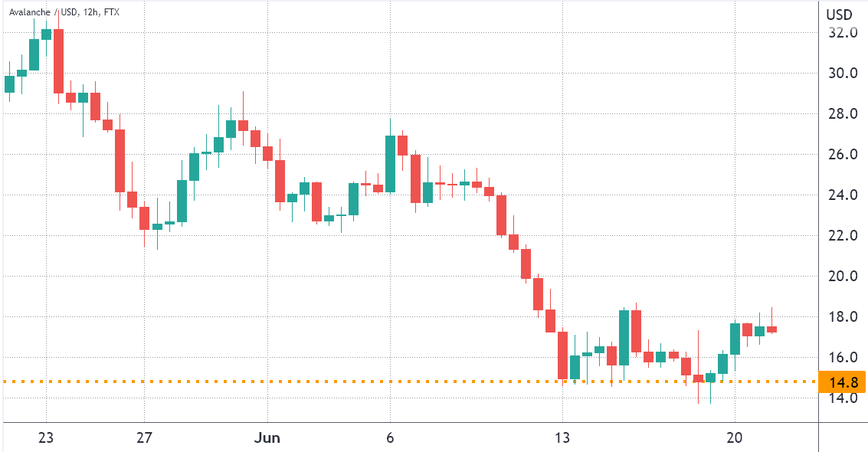This screenshot has width=868, height=452.
Task: Click the last red candle on the chart
Action: [771, 329]
